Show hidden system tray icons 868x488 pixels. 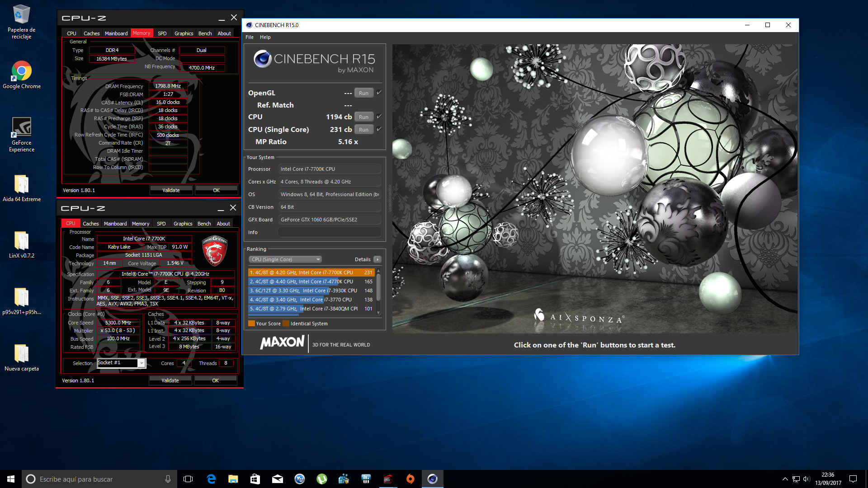pos(785,479)
